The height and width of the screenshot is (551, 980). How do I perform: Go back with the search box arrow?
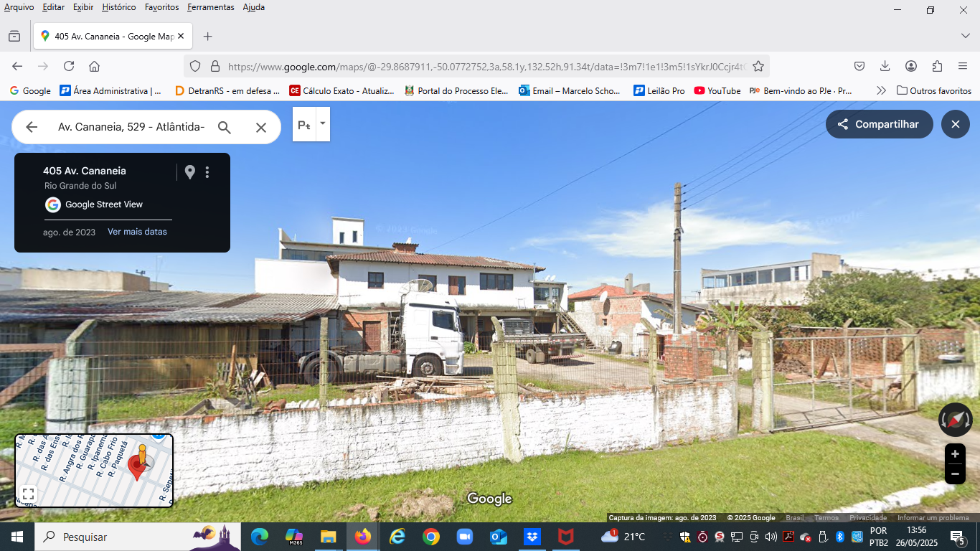pyautogui.click(x=32, y=127)
